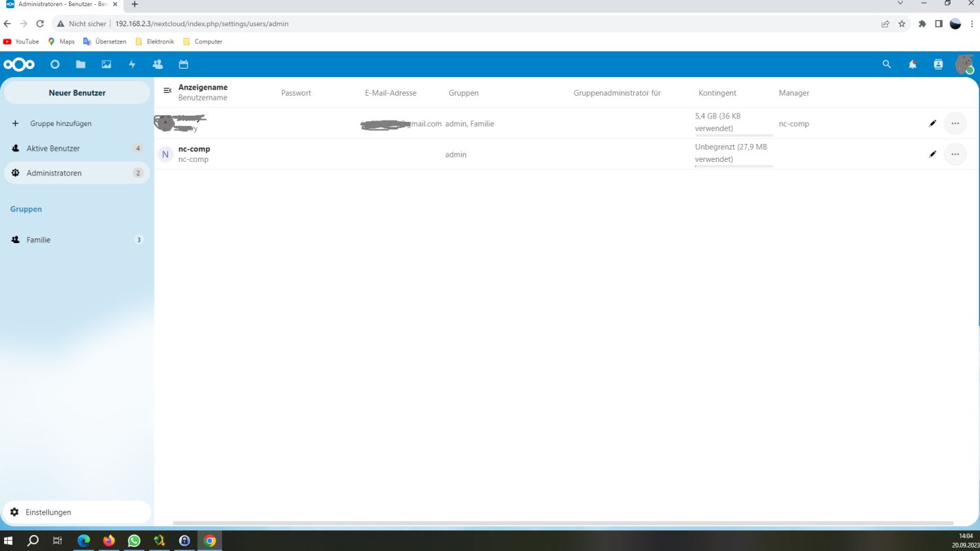The image size is (980, 551).
Task: Edit the nc-comp user with pencil icon
Action: (932, 154)
